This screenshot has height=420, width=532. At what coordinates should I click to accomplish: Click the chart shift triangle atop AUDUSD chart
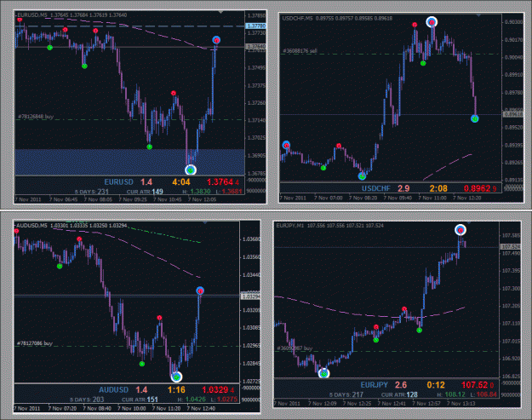[204, 222]
